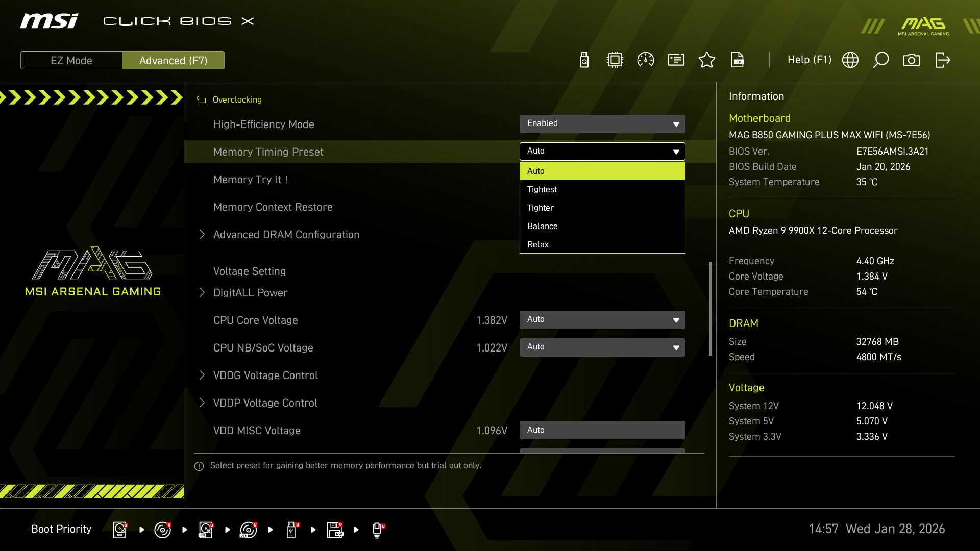Click Help (F1) button
The height and width of the screenshot is (551, 980).
[809, 60]
